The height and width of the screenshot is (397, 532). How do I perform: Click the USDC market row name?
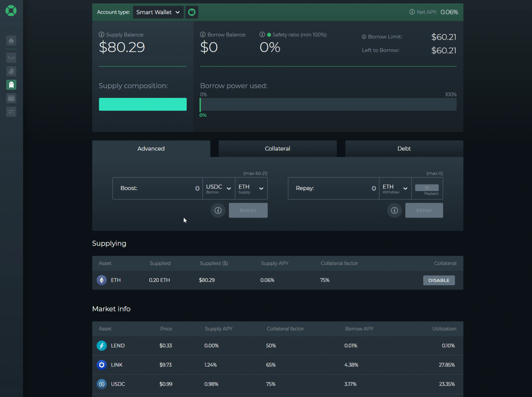118,384
